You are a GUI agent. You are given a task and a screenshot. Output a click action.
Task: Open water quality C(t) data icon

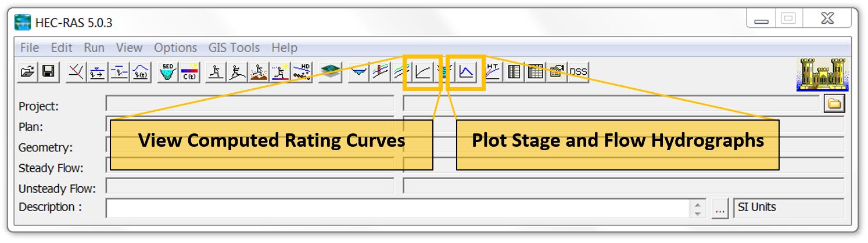189,72
